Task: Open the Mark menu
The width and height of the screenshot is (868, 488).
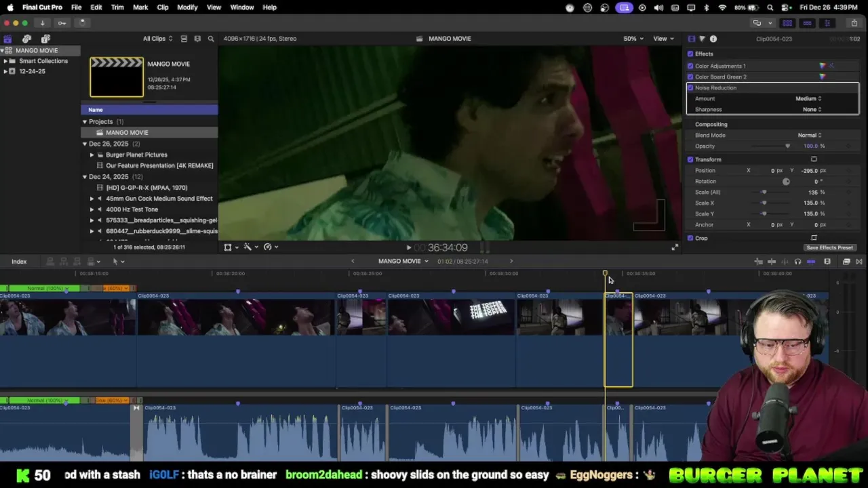Action: point(140,7)
